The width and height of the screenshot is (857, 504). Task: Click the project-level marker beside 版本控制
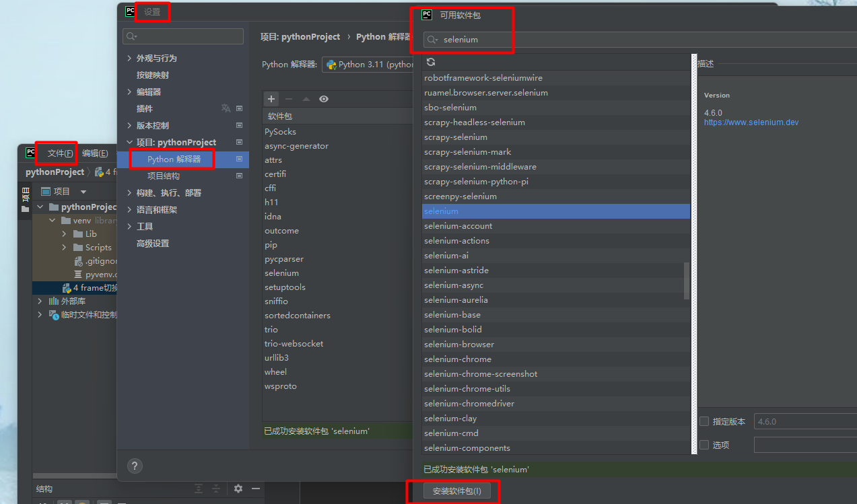[239, 125]
